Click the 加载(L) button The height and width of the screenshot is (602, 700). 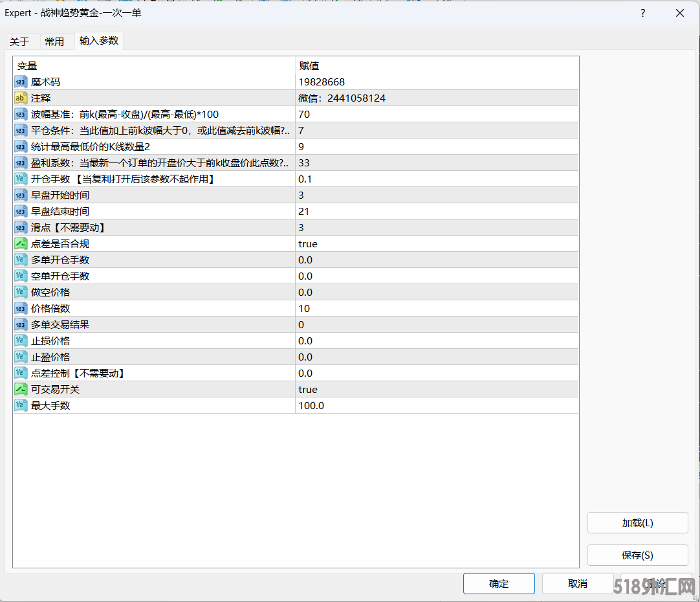pos(637,522)
